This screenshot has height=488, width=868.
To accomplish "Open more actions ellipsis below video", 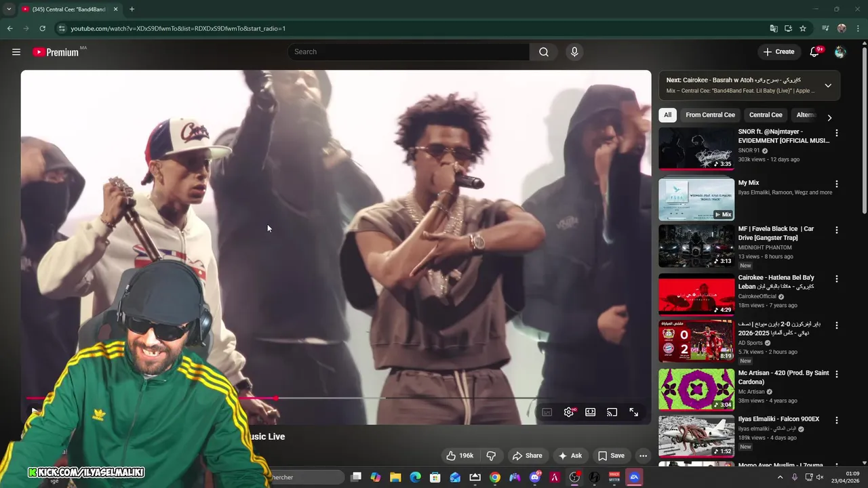I will click(643, 455).
